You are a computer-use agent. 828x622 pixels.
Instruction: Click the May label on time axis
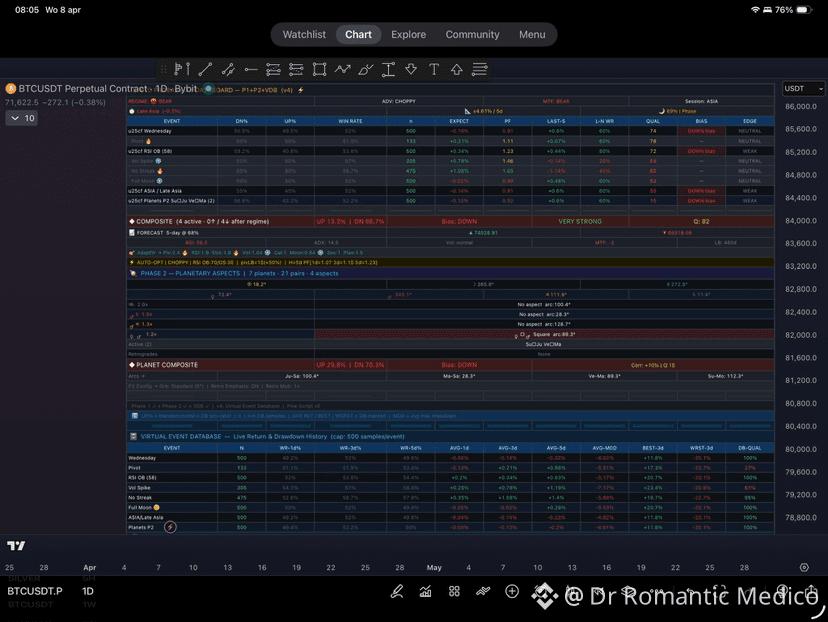434,568
